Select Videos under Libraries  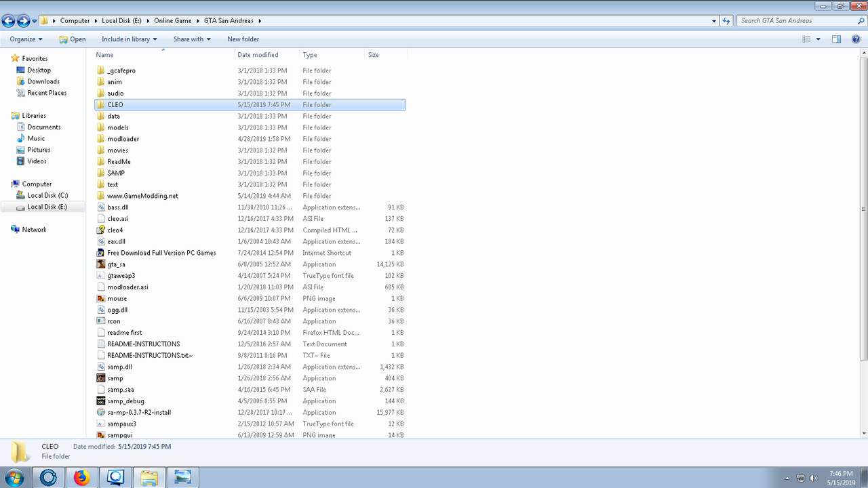coord(37,161)
